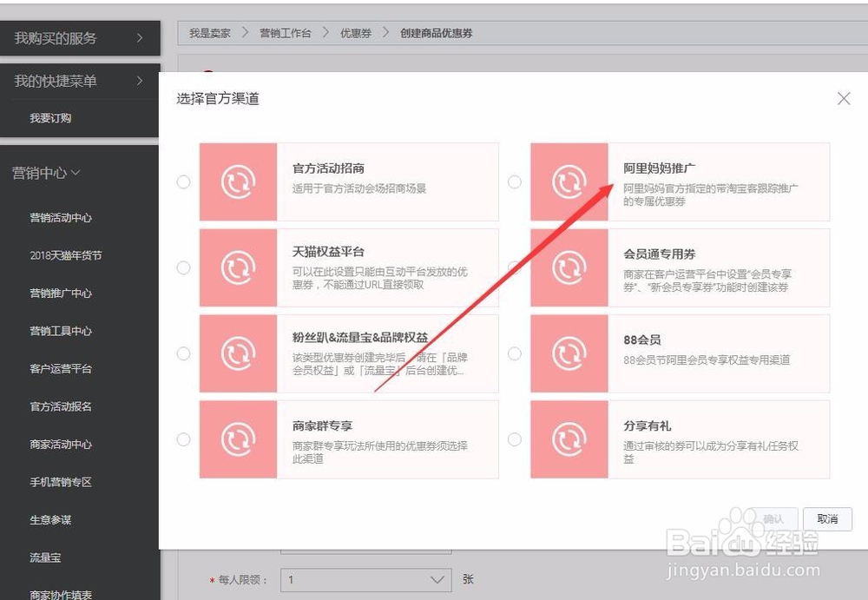Click the 阿里妈妈推广 channel icon
868x600 pixels.
tap(569, 181)
